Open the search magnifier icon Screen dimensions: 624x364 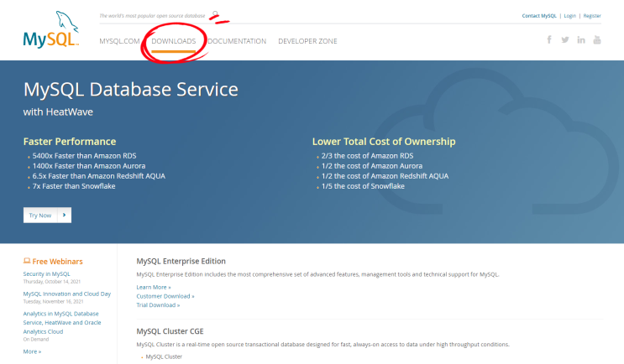(x=215, y=14)
